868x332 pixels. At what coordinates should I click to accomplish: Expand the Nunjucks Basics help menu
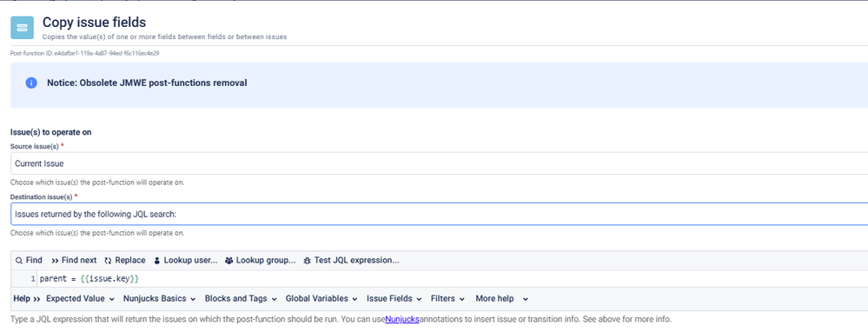[159, 299]
